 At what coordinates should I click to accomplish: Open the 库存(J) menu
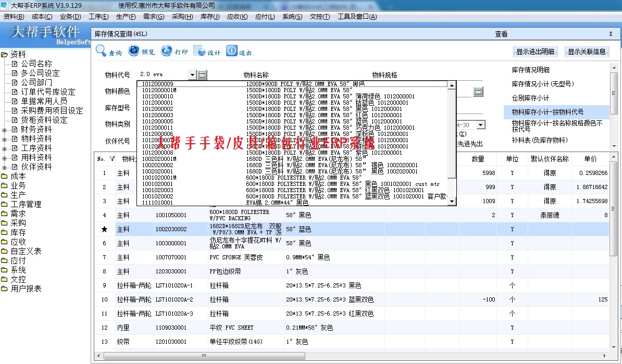(x=210, y=16)
